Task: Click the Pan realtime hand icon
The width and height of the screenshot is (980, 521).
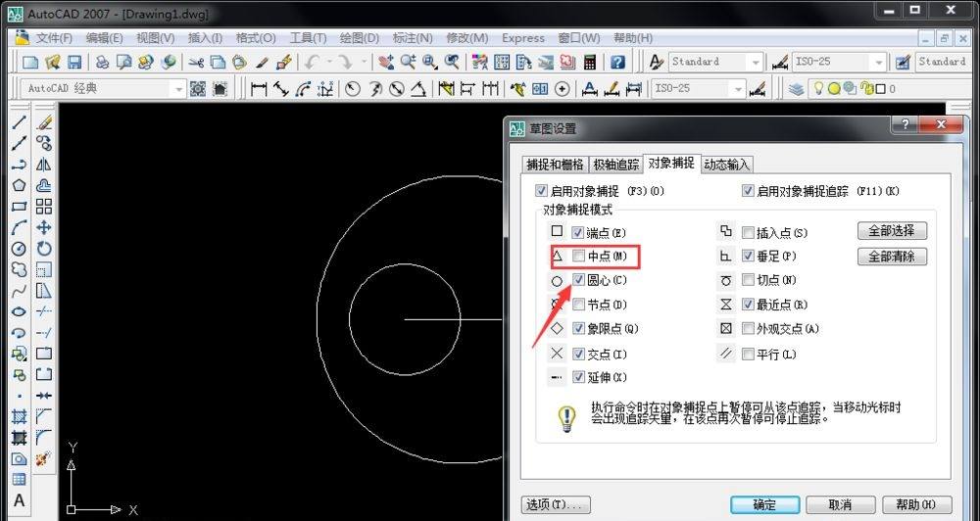Action: point(387,62)
